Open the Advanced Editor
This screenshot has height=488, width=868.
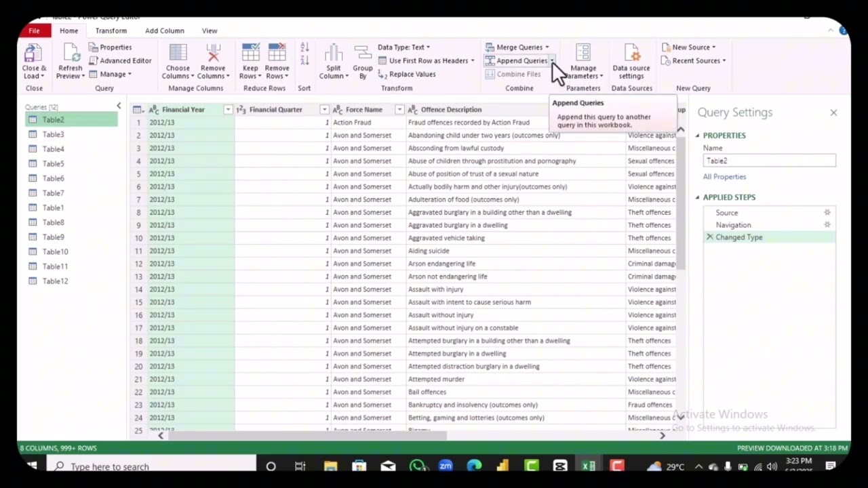[120, 60]
